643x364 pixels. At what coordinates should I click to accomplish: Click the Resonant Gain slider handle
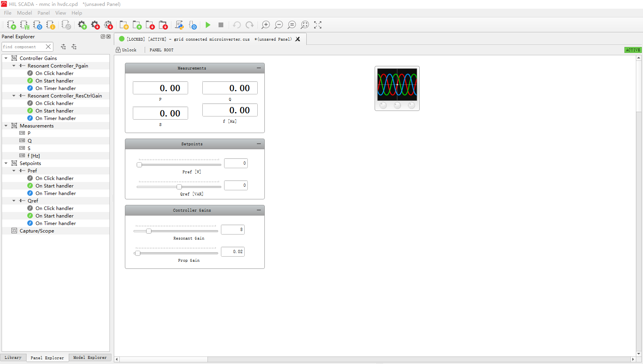[149, 231]
